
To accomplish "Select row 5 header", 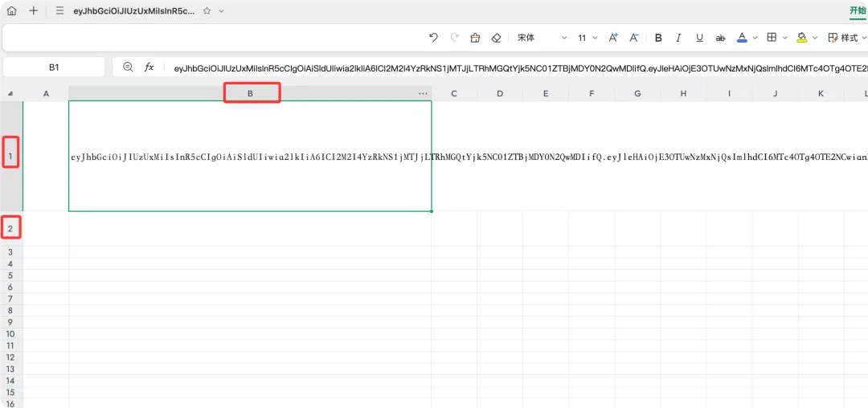I will click(10, 275).
